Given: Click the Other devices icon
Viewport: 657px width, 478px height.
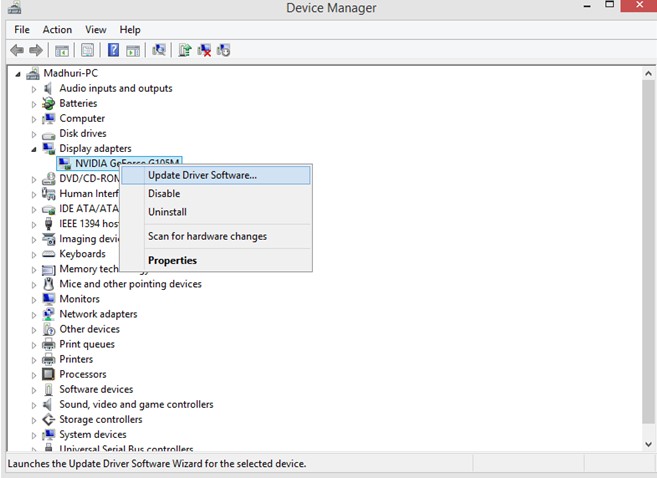Looking at the screenshot, I should click(49, 329).
